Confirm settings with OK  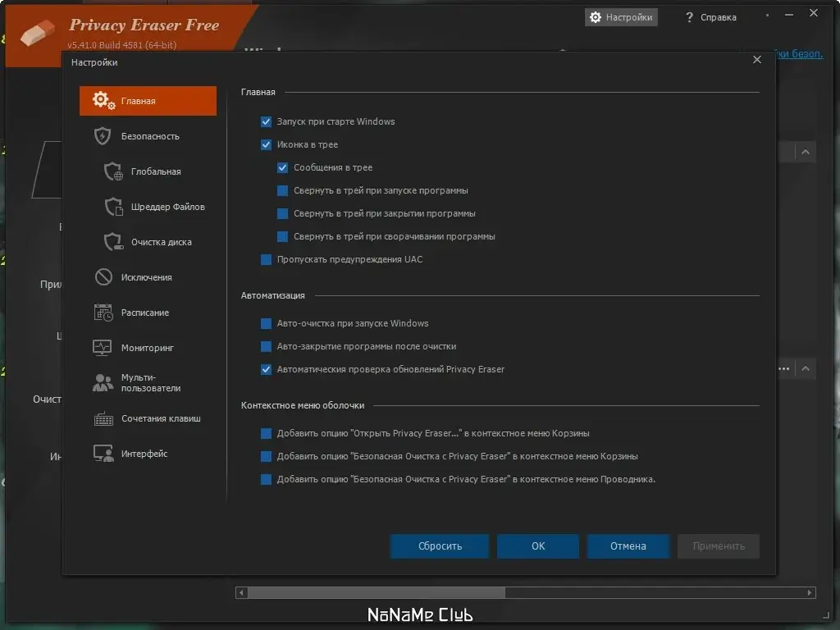pyautogui.click(x=538, y=546)
